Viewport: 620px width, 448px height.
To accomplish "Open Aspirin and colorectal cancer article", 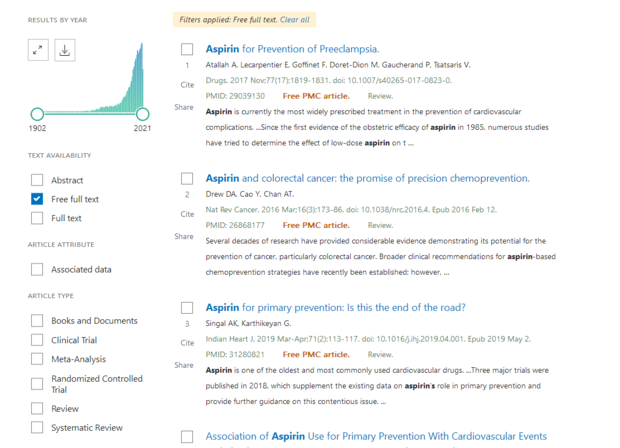I will 367,178.
